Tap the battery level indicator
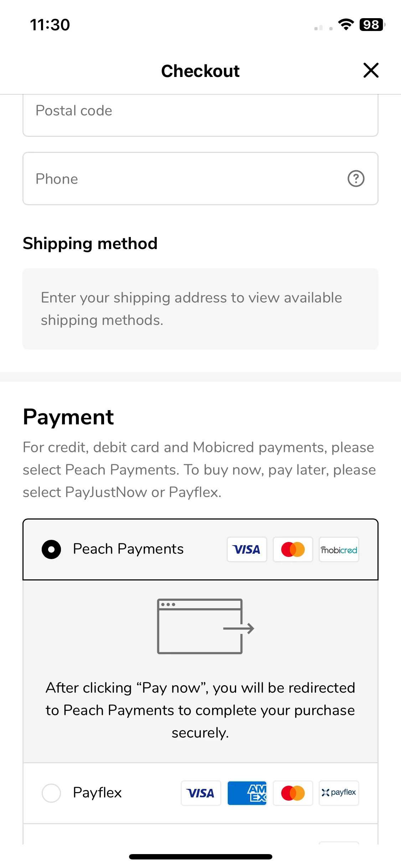The image size is (401, 868). click(x=372, y=25)
